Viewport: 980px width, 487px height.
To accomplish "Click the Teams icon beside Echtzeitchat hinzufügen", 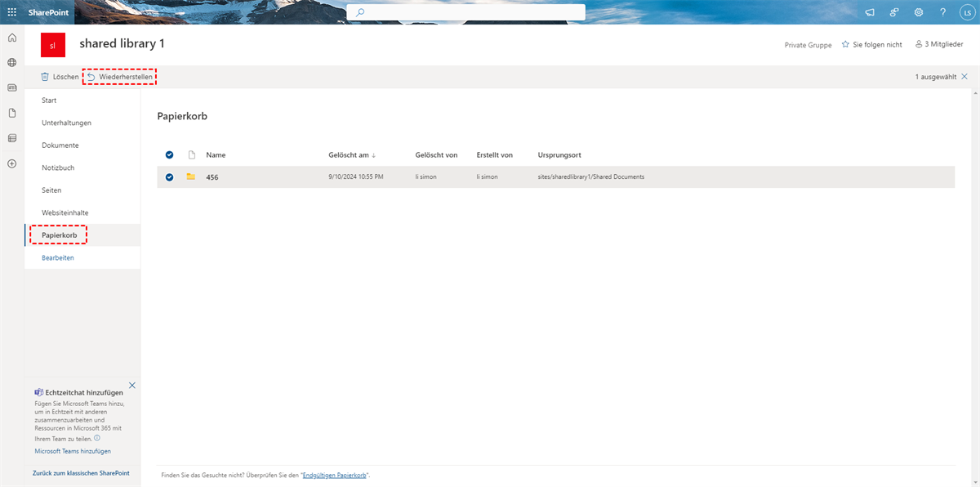I will tap(38, 392).
